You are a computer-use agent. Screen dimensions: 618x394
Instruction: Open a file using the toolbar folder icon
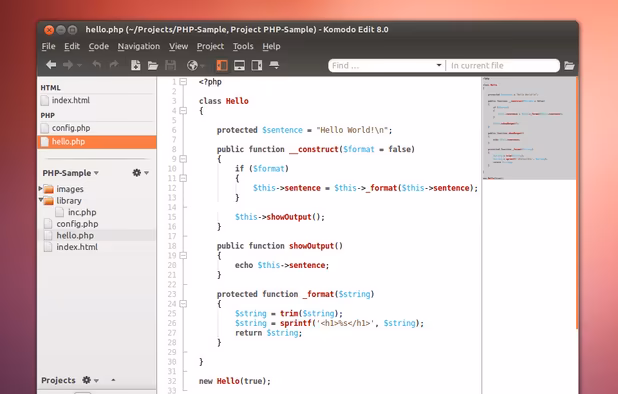153,65
